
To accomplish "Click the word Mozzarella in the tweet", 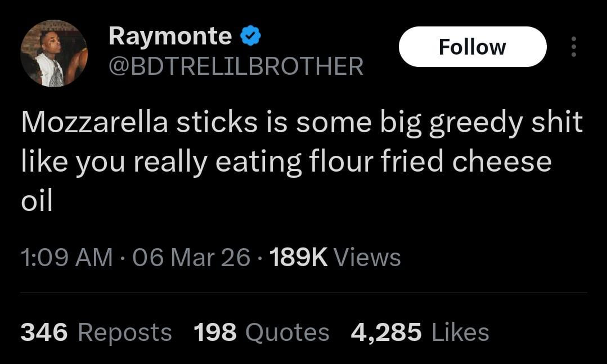I will (x=95, y=123).
